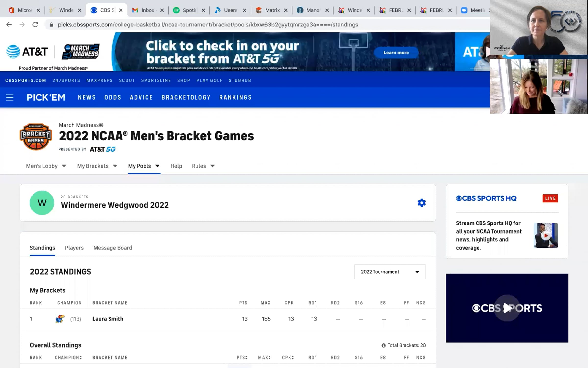Close the Matrix tab
Image resolution: width=588 pixels, height=368 pixels.
click(286, 10)
